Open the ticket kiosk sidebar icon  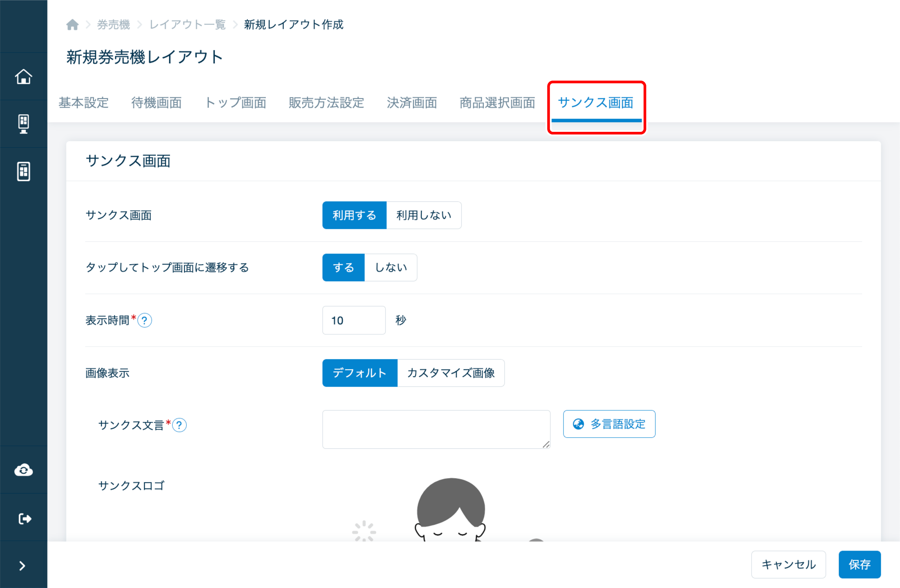24,124
